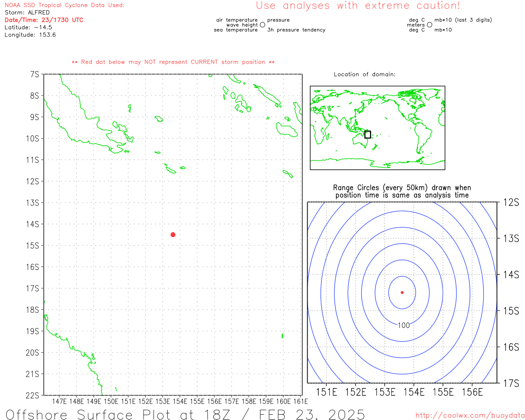Open the coolwx.com buoydata link
This screenshot has height=420, width=525.
click(x=470, y=415)
